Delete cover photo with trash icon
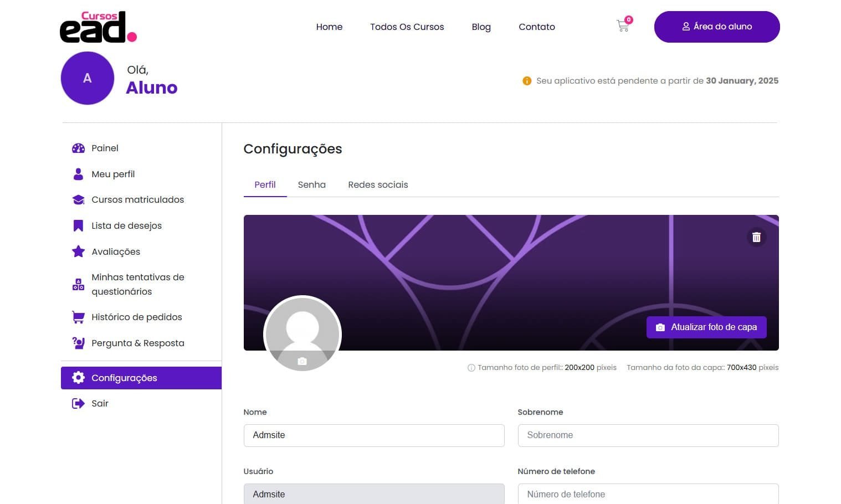This screenshot has height=504, width=841. (x=756, y=237)
